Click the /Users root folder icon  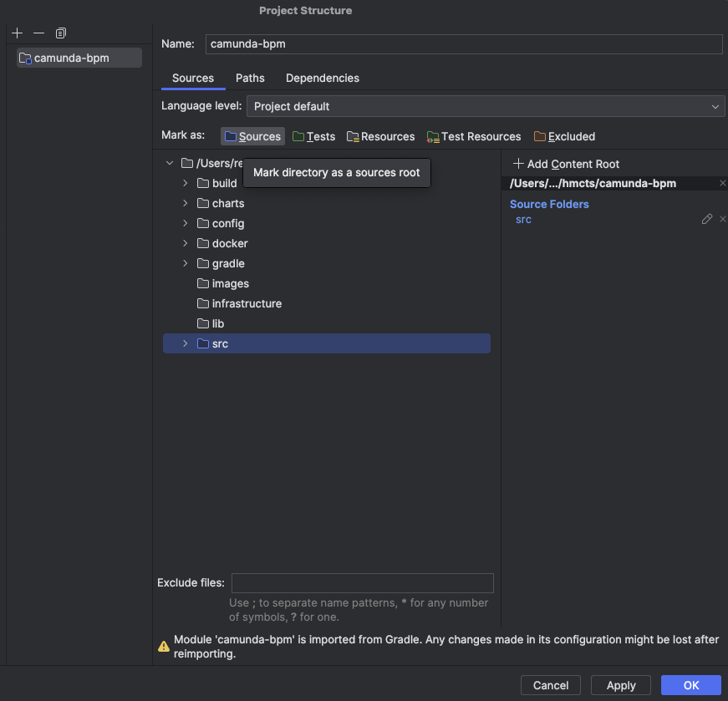(x=187, y=163)
